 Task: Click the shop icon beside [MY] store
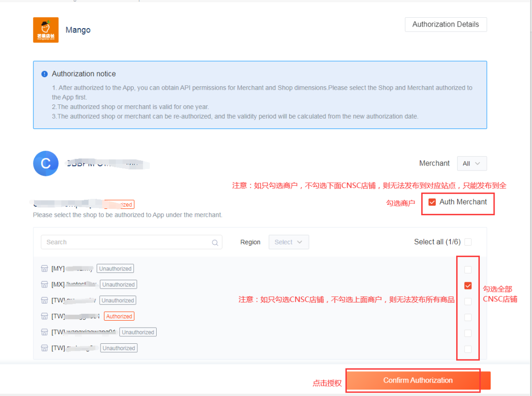click(x=45, y=269)
